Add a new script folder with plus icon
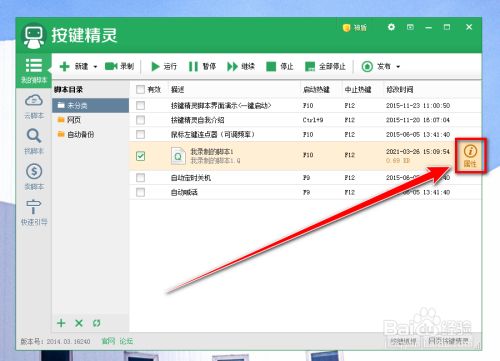The width and height of the screenshot is (500, 361). point(61,323)
